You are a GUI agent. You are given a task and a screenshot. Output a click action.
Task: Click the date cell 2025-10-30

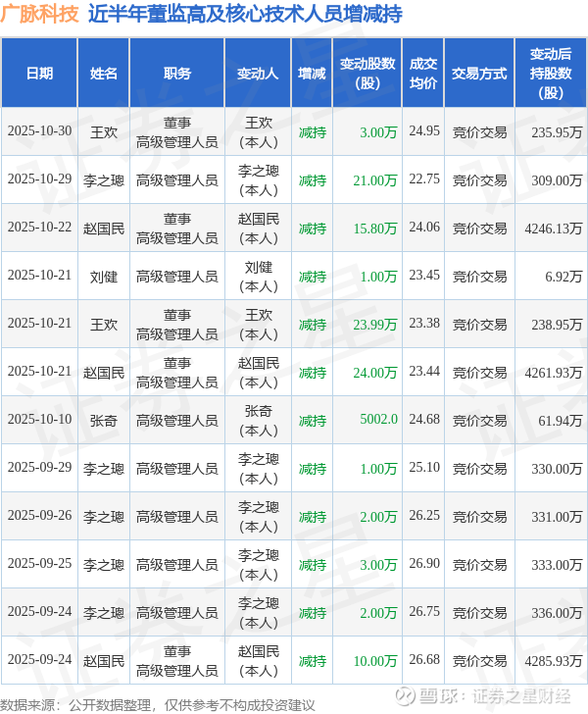pos(39,131)
